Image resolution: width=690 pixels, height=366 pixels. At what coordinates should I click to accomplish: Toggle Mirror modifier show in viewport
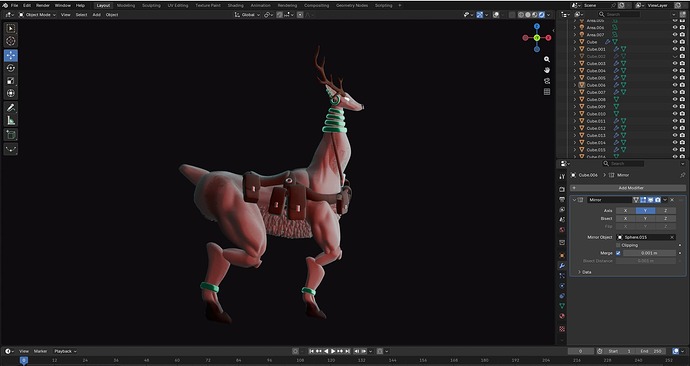(x=650, y=200)
